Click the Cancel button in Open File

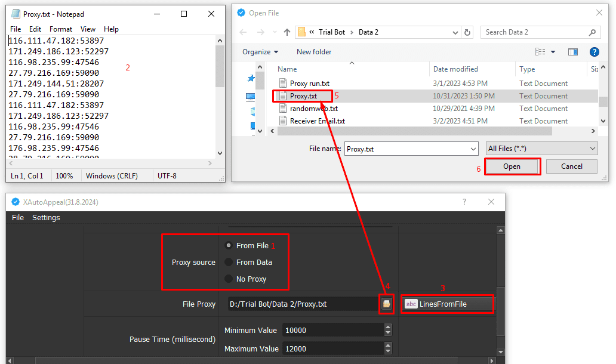[572, 166]
